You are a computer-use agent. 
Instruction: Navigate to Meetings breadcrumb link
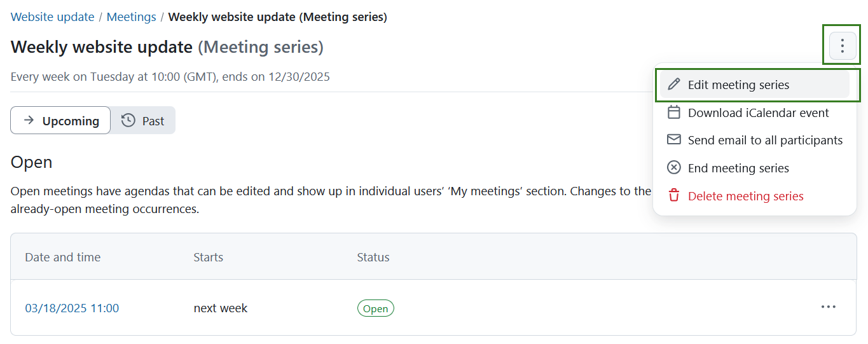[x=131, y=17]
